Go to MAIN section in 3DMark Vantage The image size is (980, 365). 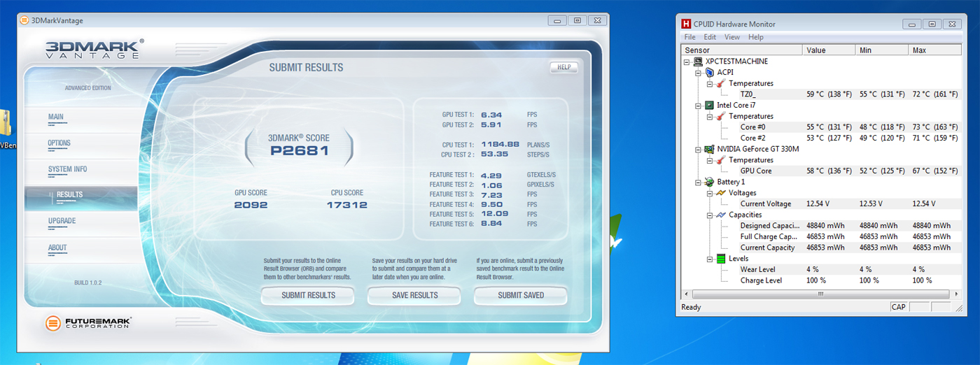coord(80,119)
